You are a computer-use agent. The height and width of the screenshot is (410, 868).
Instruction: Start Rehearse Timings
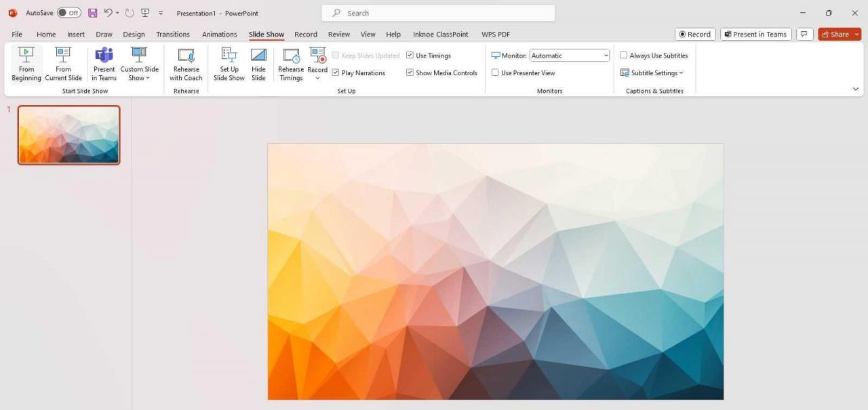coord(290,62)
